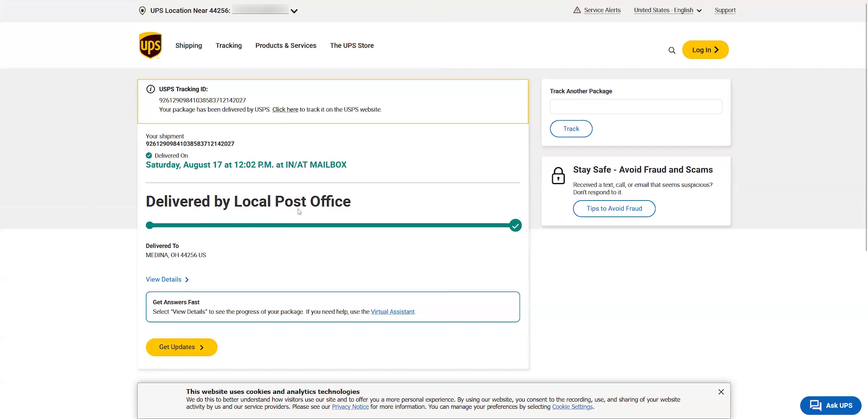
Task: Click the Ask UPS chat button
Action: [x=831, y=405]
